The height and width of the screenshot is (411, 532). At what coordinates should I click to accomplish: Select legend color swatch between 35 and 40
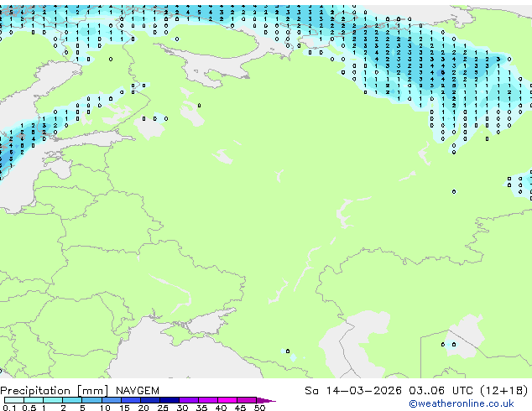coord(207,400)
